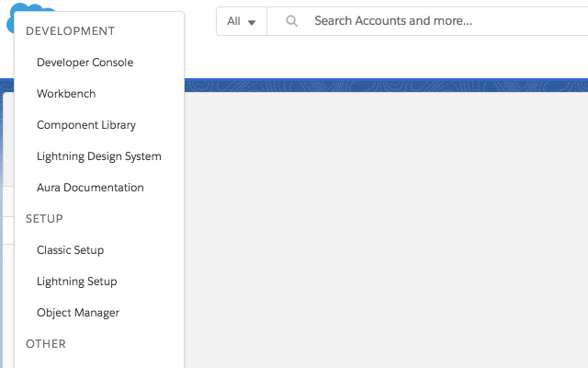Click the blue patterned banner strip
This screenshot has width=588, height=368.
[x=386, y=85]
